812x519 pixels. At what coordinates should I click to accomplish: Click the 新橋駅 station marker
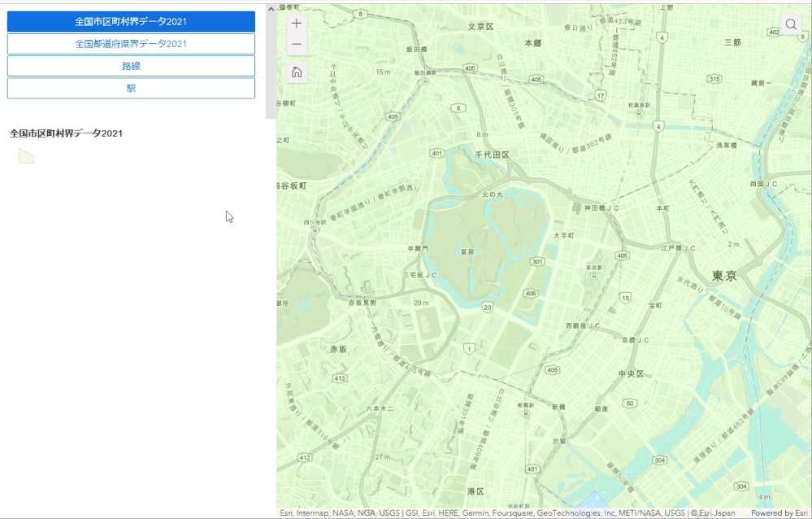[526, 413]
